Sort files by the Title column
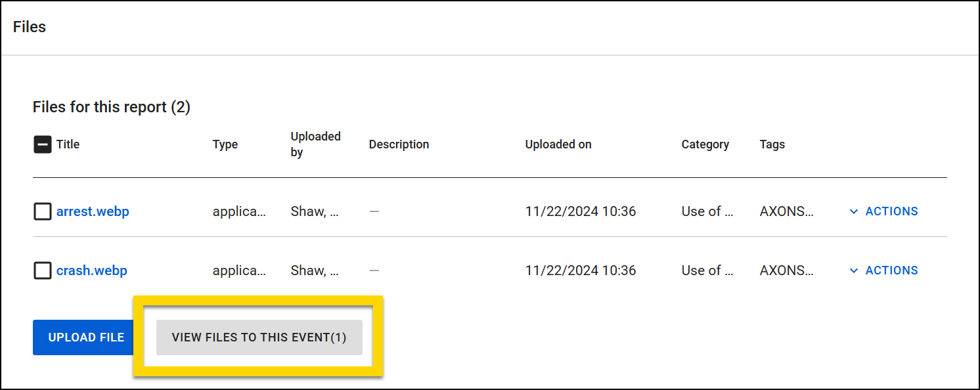Viewport: 980px width, 390px height. coord(68,144)
